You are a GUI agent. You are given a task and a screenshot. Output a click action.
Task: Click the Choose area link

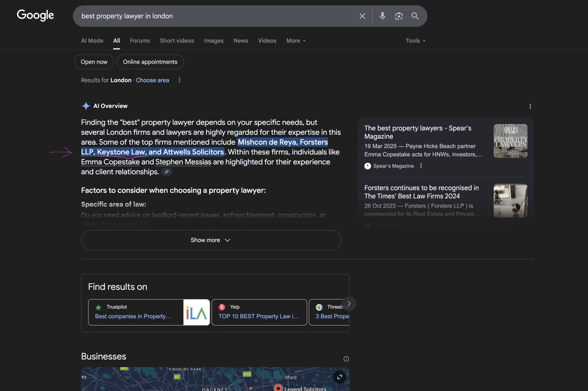(153, 80)
